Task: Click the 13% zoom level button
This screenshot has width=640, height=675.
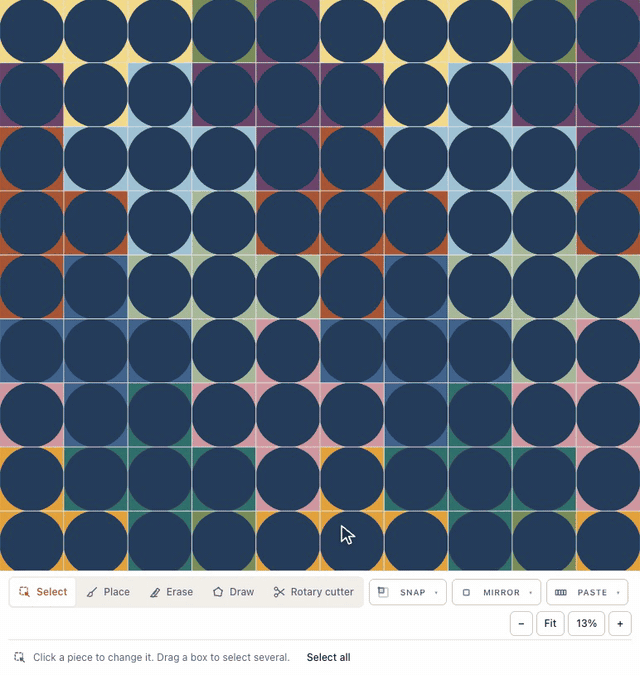Action: tap(586, 623)
